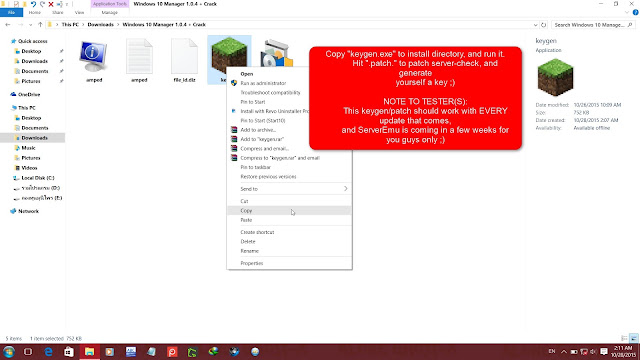Open Desktop under Quick access
This screenshot has width=640, height=360.
[31, 51]
